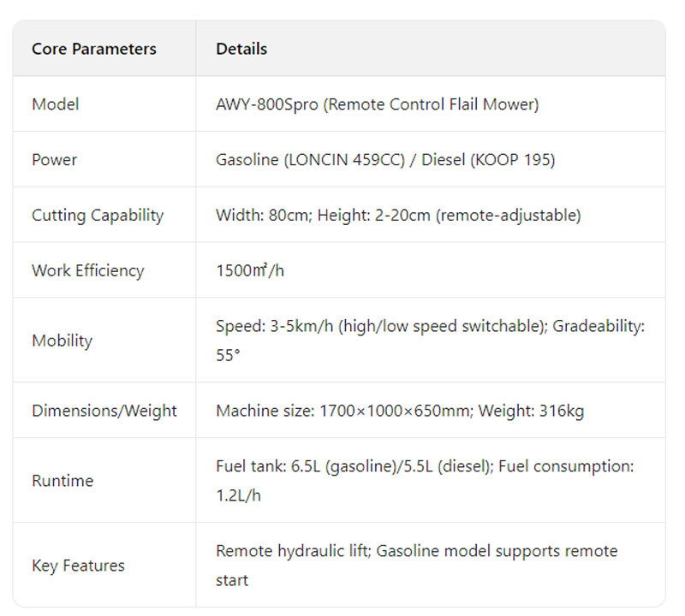Click the "Details" column header
The image size is (685, 616).
(241, 49)
